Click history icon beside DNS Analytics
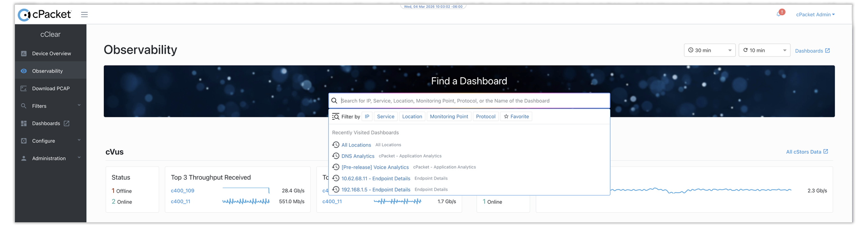Screen dimensions: 868x226 tap(336, 156)
